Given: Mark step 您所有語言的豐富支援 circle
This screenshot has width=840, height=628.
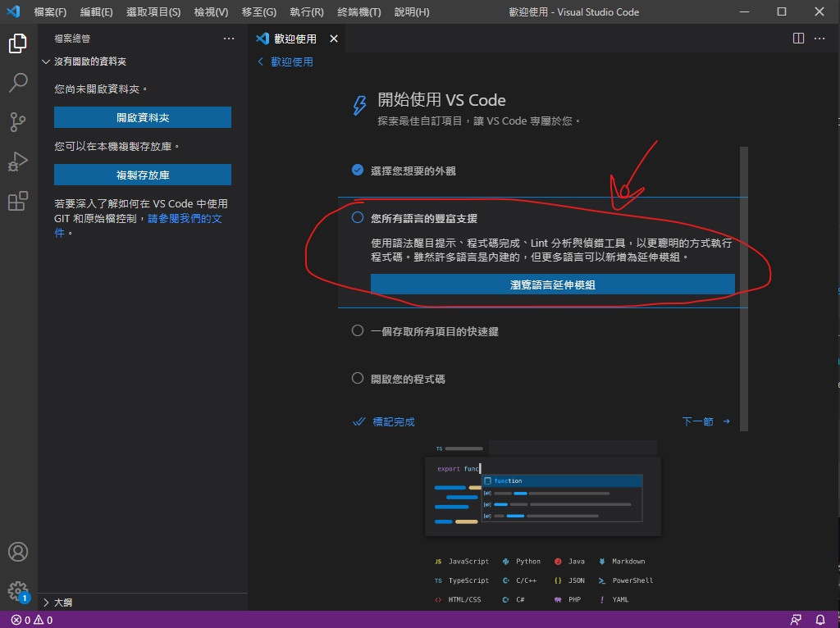Looking at the screenshot, I should (358, 217).
